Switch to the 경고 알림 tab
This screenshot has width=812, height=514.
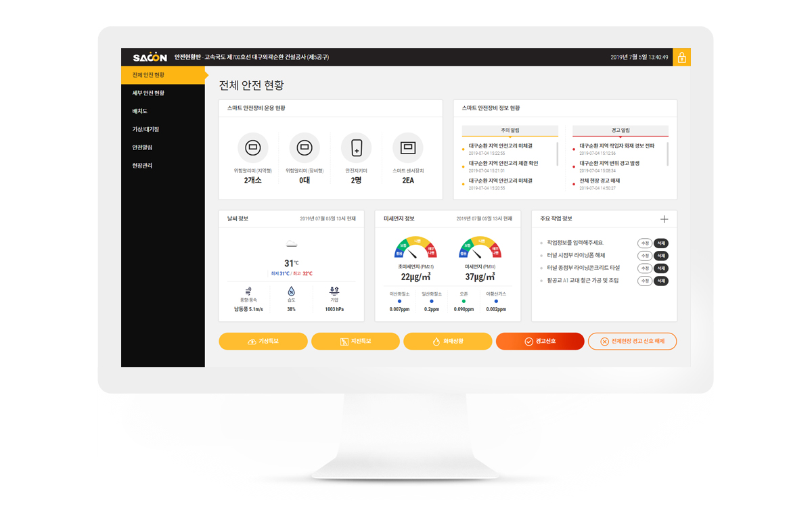621,131
